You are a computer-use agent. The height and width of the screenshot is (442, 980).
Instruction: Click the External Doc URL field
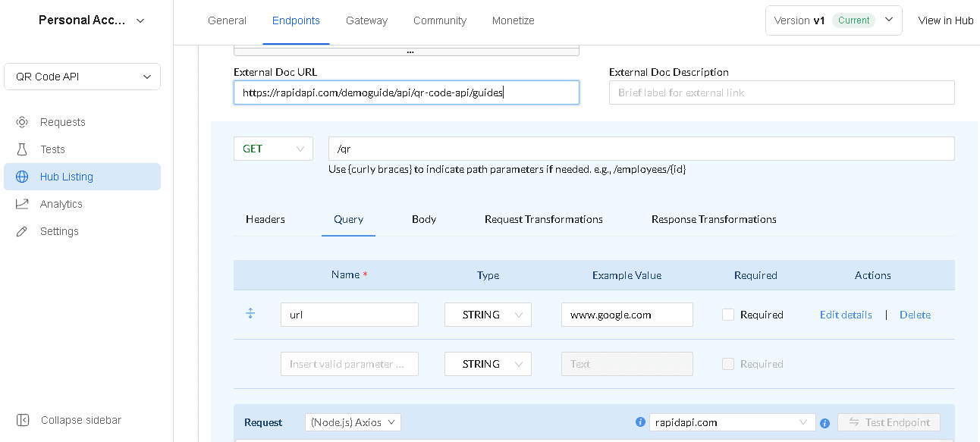407,92
